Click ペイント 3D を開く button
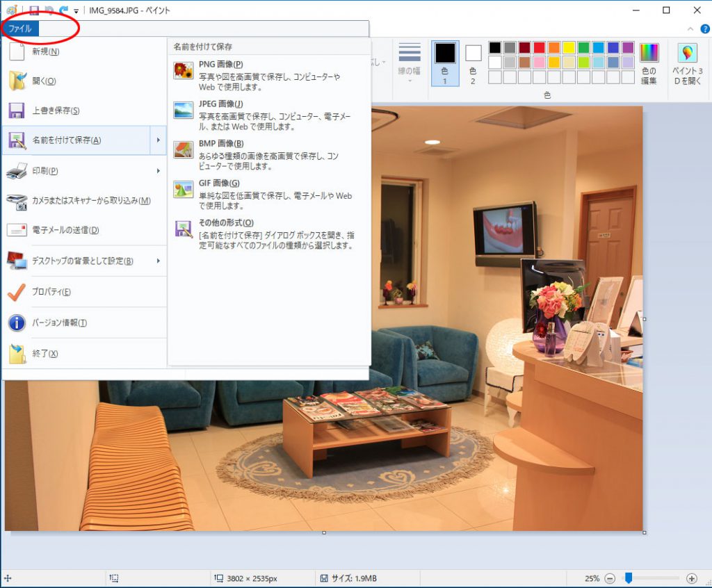This screenshot has width=712, height=588. click(x=688, y=63)
